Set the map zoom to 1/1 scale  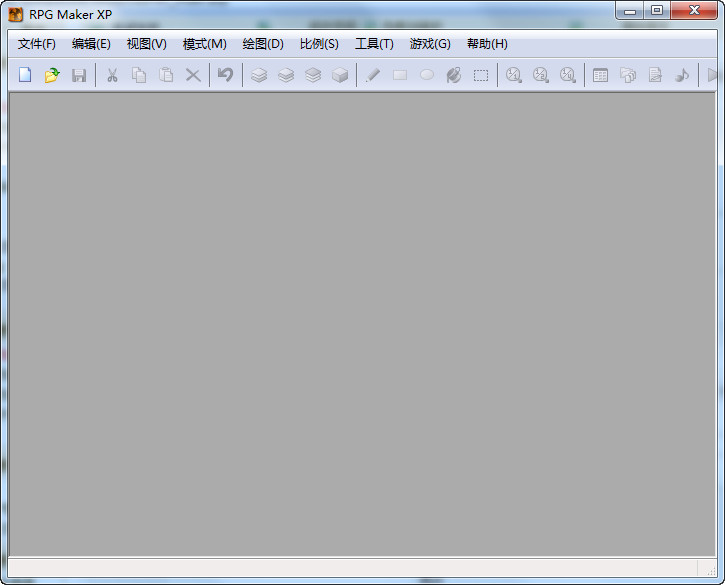514,75
